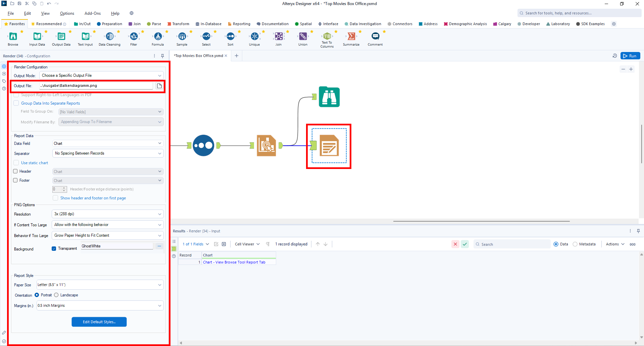Screen dimensions: 644x346
Task: Open the Options menu
Action: tap(67, 13)
